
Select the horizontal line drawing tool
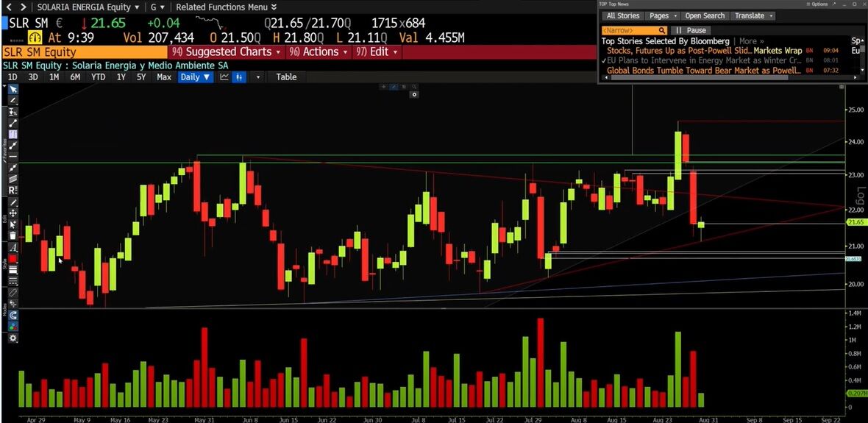(x=13, y=157)
